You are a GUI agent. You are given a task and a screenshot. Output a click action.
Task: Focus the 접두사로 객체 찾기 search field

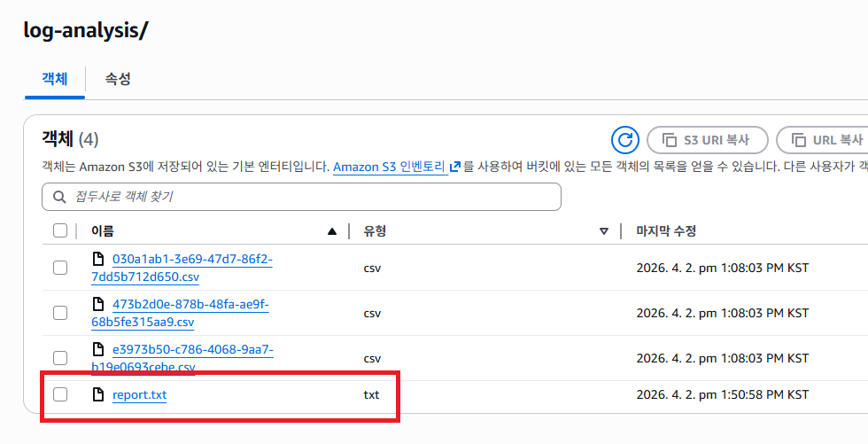tap(301, 197)
